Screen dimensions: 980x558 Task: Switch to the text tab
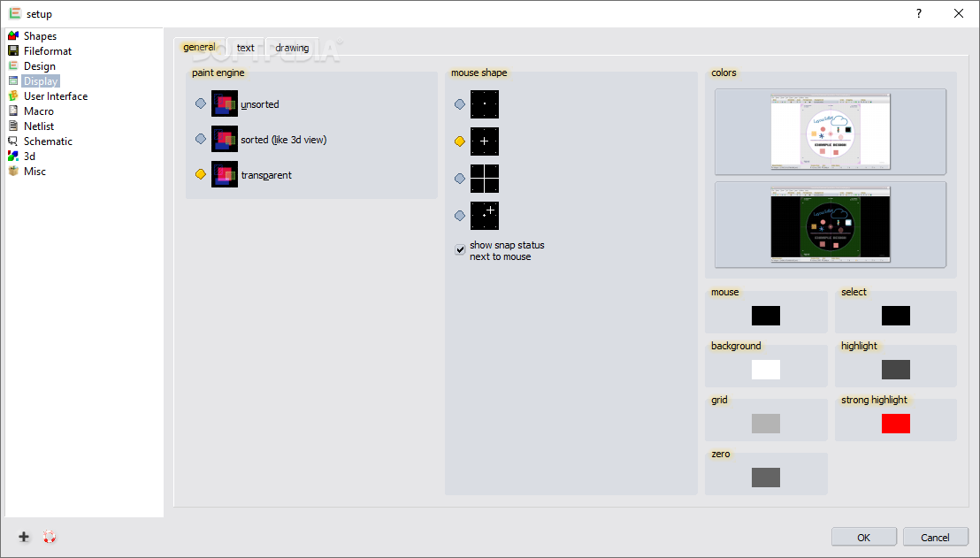point(246,48)
